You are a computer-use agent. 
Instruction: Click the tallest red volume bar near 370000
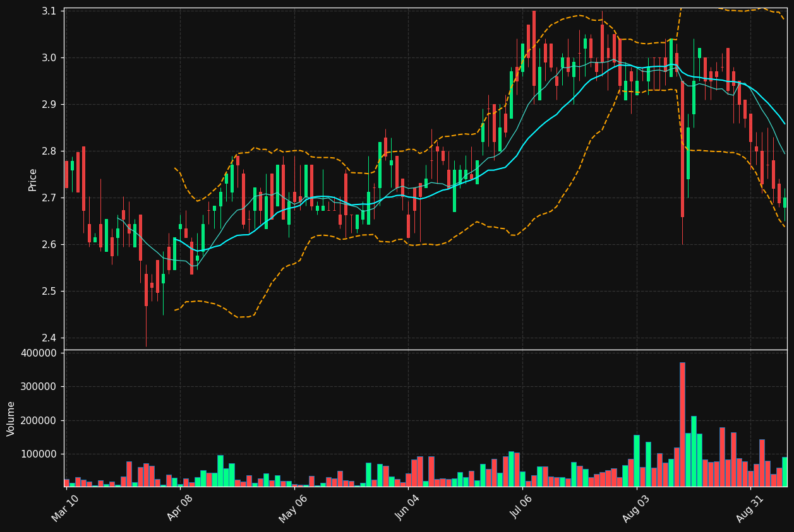(x=682, y=425)
